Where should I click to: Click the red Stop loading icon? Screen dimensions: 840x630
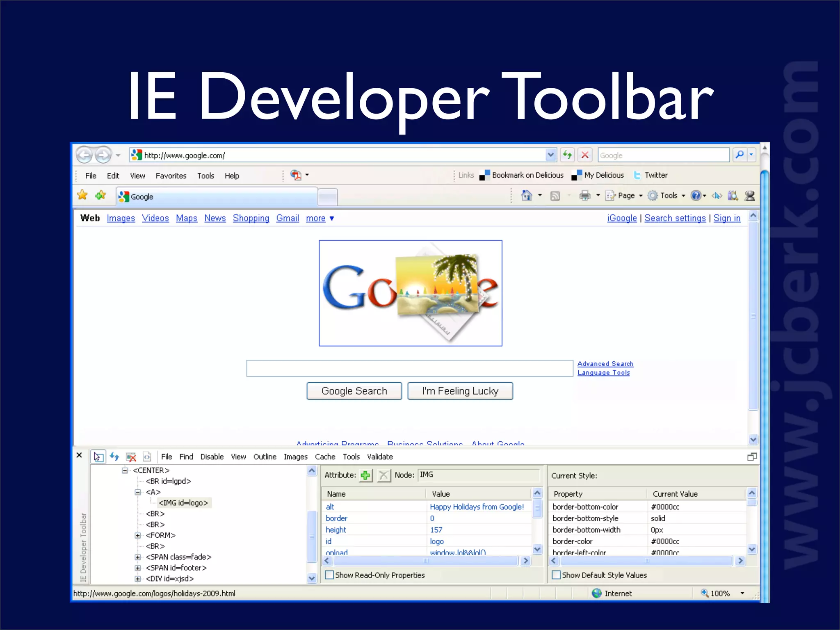(x=585, y=155)
